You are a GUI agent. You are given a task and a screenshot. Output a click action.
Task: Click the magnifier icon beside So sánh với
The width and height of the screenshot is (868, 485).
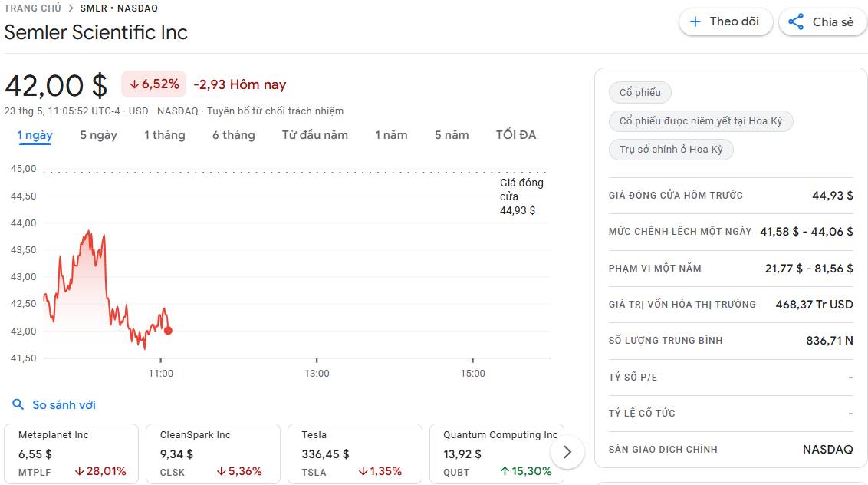coord(18,404)
